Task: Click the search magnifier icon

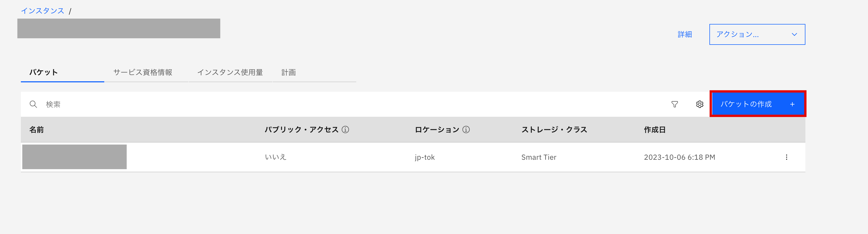Action: coord(33,104)
